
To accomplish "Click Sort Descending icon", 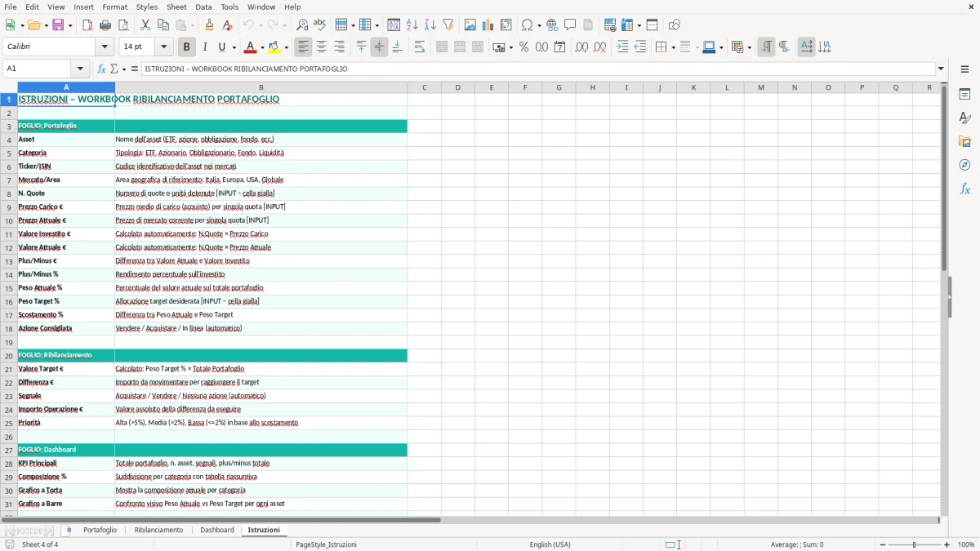I will pyautogui.click(x=430, y=25).
